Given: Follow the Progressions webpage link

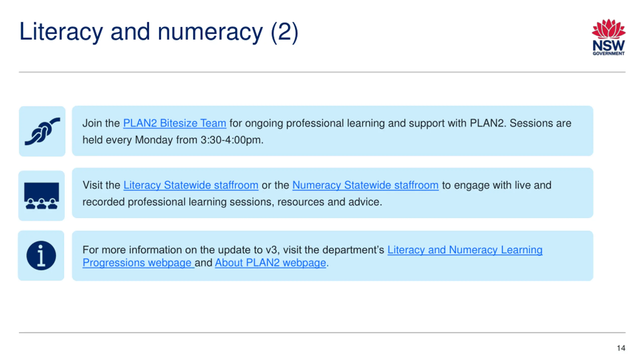Looking at the screenshot, I should (x=138, y=263).
